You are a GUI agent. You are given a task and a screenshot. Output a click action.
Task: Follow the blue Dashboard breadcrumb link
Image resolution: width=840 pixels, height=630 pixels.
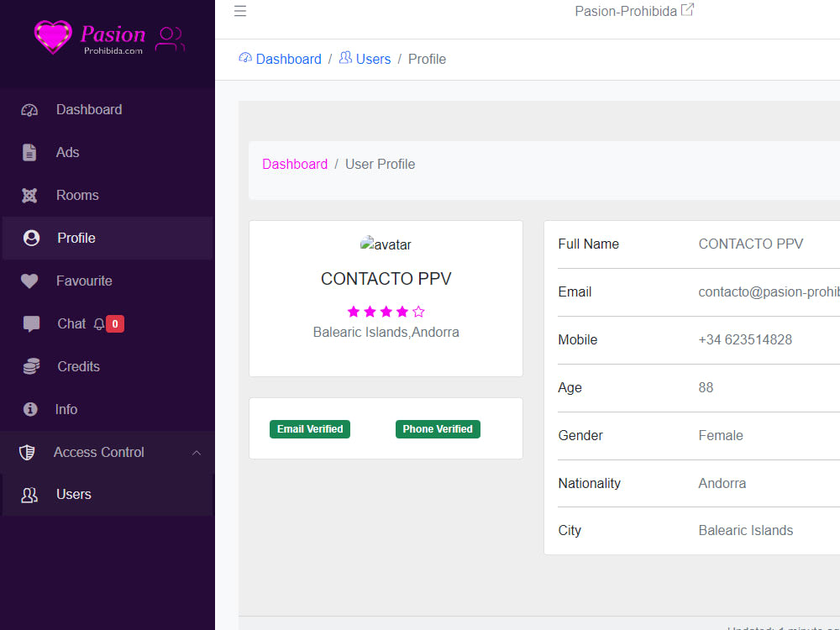point(288,59)
